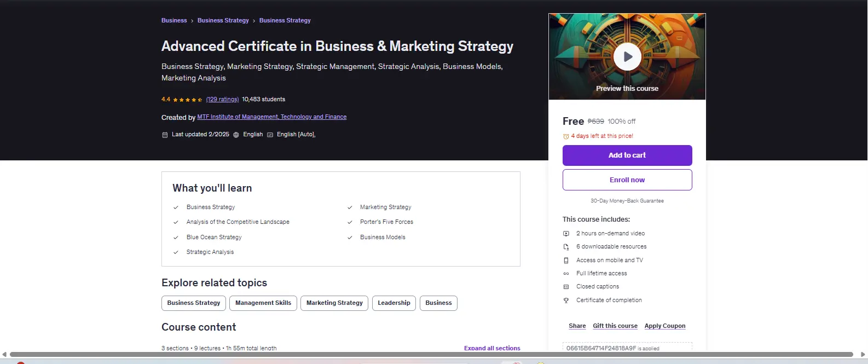Click 30-Day Money-Back Guarantee text
The height and width of the screenshot is (364, 868).
tap(627, 201)
